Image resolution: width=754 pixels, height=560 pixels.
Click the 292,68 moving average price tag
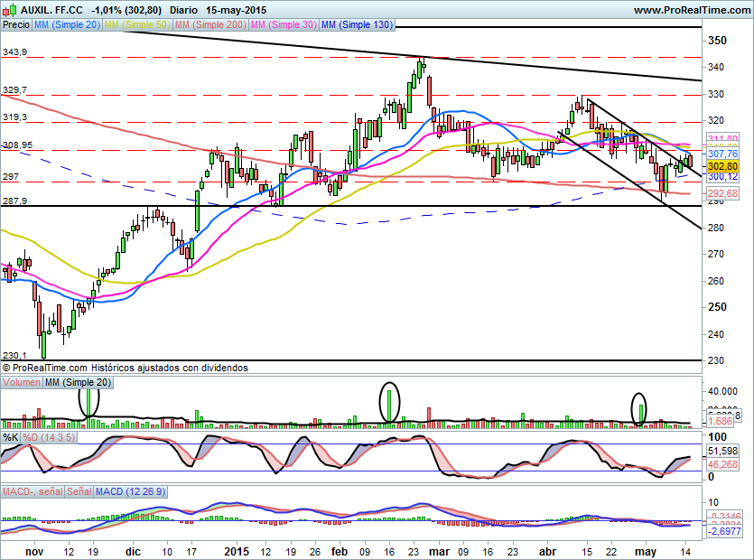[x=722, y=193]
